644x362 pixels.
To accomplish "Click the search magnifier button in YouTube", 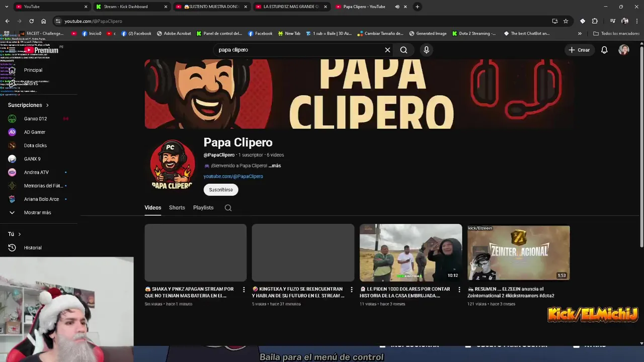I will pyautogui.click(x=404, y=50).
